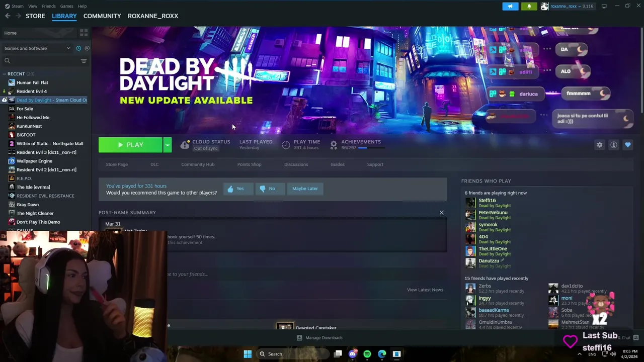The image size is (644, 362).
Task: Open the Guides link
Action: coord(338,164)
